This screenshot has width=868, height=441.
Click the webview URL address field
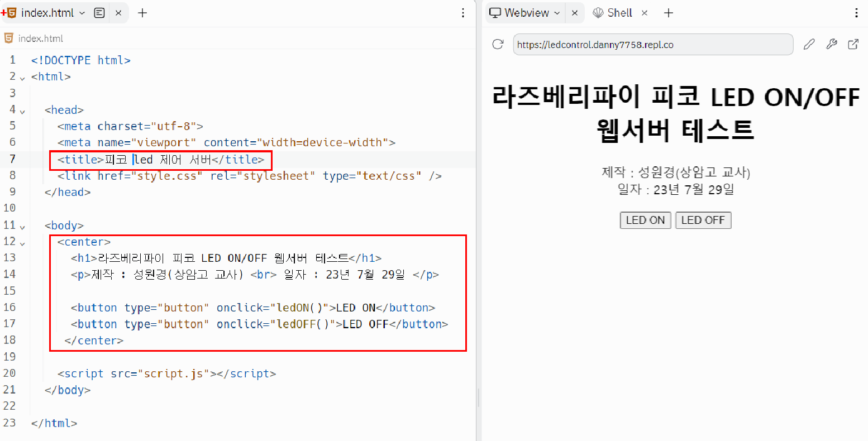pyautogui.click(x=653, y=45)
